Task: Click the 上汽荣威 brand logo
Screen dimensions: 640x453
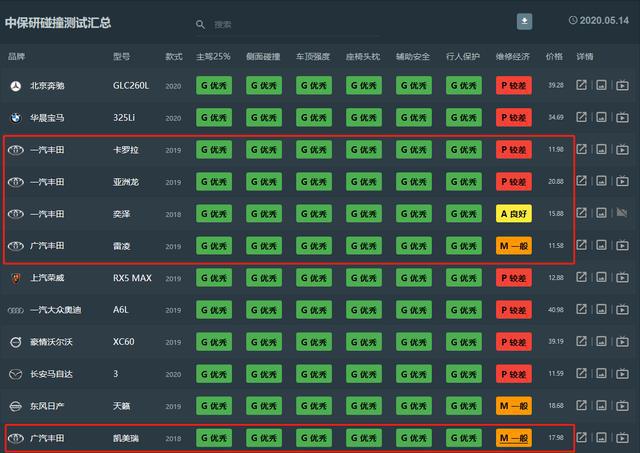Action: pos(16,278)
